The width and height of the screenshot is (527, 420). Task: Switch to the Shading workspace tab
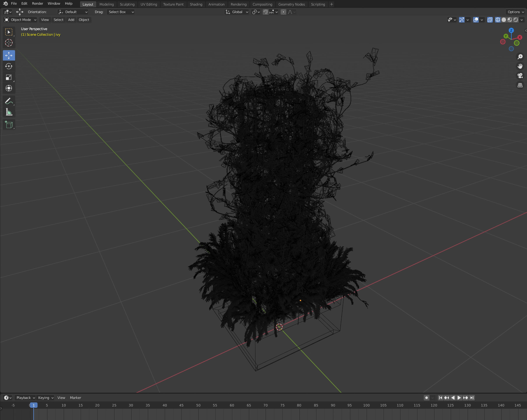tap(196, 4)
